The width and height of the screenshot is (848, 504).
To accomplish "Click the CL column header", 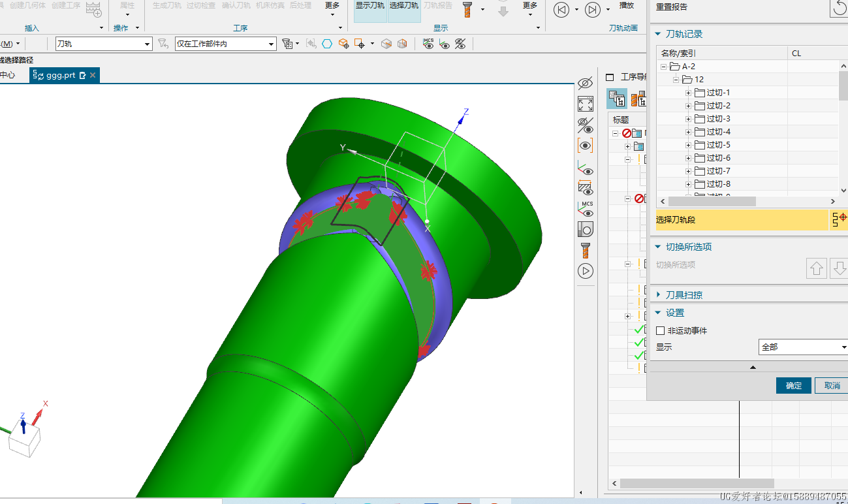I will tap(813, 54).
